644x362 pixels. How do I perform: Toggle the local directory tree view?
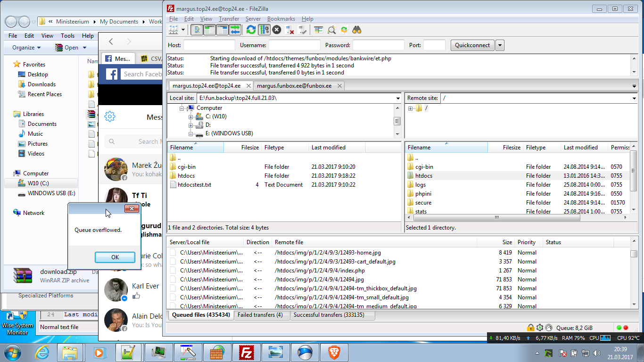coord(209,30)
